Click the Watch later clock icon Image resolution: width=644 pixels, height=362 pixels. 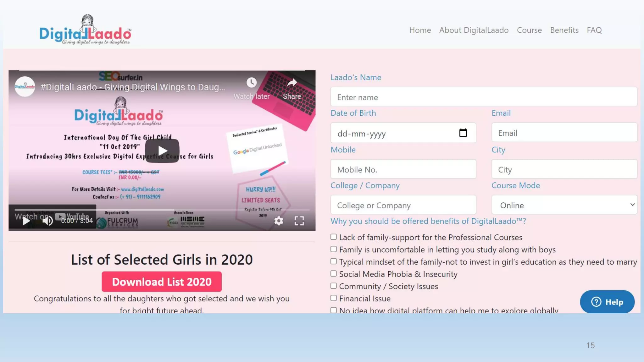pyautogui.click(x=251, y=83)
